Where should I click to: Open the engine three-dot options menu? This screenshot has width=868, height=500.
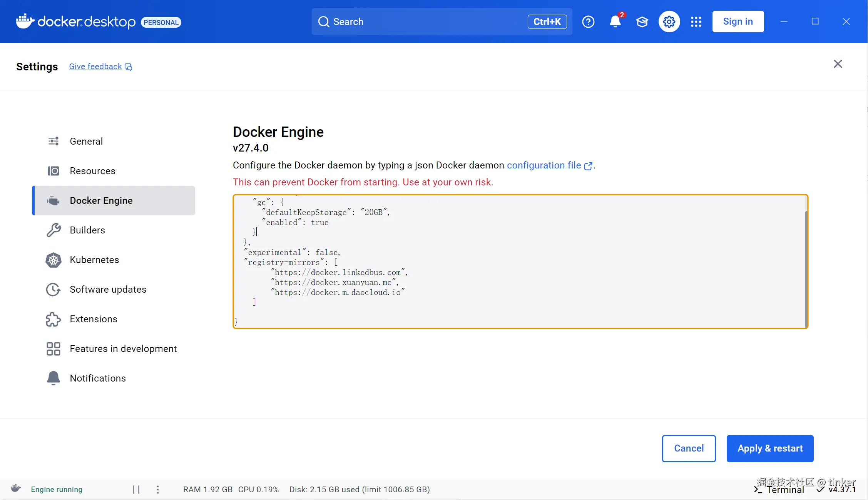tap(158, 489)
